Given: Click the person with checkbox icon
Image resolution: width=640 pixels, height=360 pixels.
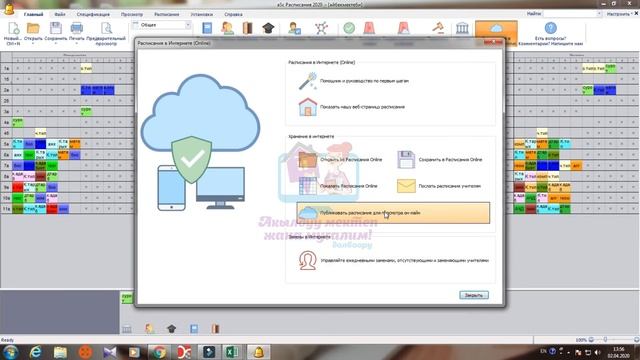Looking at the screenshot, I should pyautogui.click(x=294, y=28).
